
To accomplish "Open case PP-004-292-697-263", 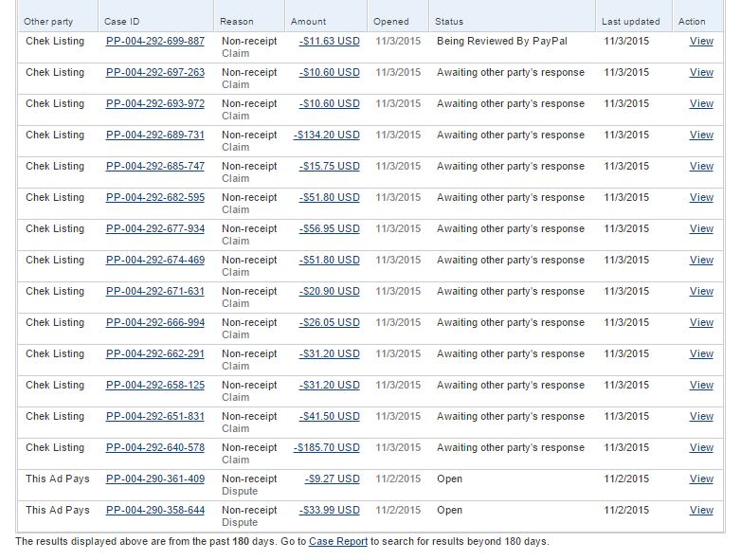I will 155,72.
